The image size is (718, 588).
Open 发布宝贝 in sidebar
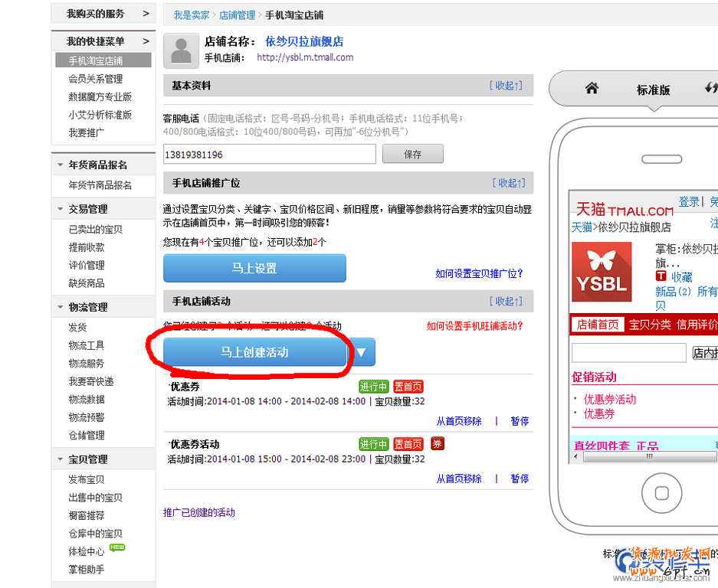click(87, 479)
